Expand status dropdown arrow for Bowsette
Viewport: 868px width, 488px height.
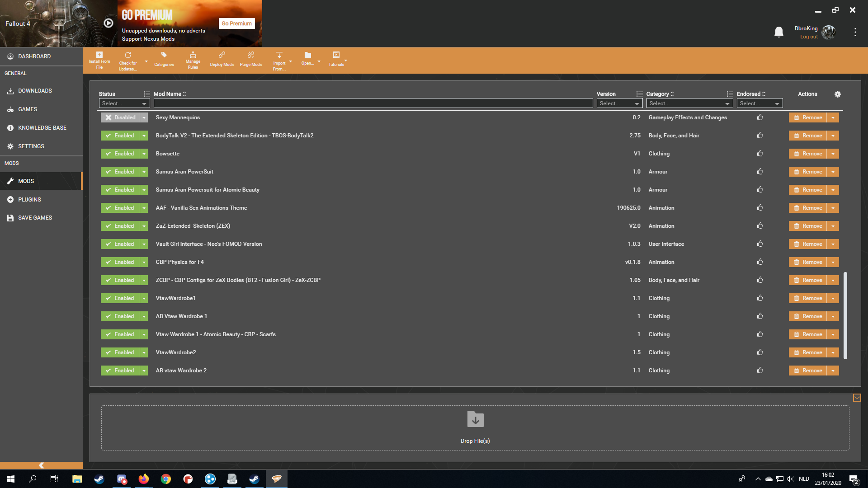coord(144,154)
